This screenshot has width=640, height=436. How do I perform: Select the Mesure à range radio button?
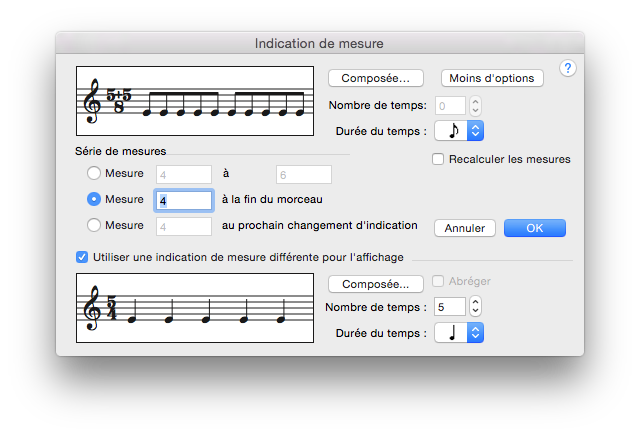pos(95,174)
